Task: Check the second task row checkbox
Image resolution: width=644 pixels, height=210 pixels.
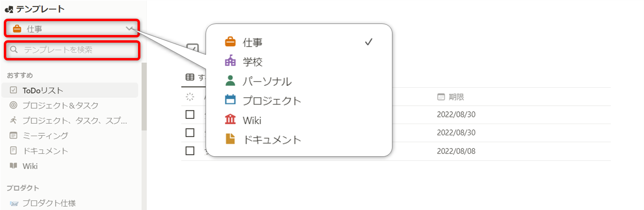Action: point(190,133)
